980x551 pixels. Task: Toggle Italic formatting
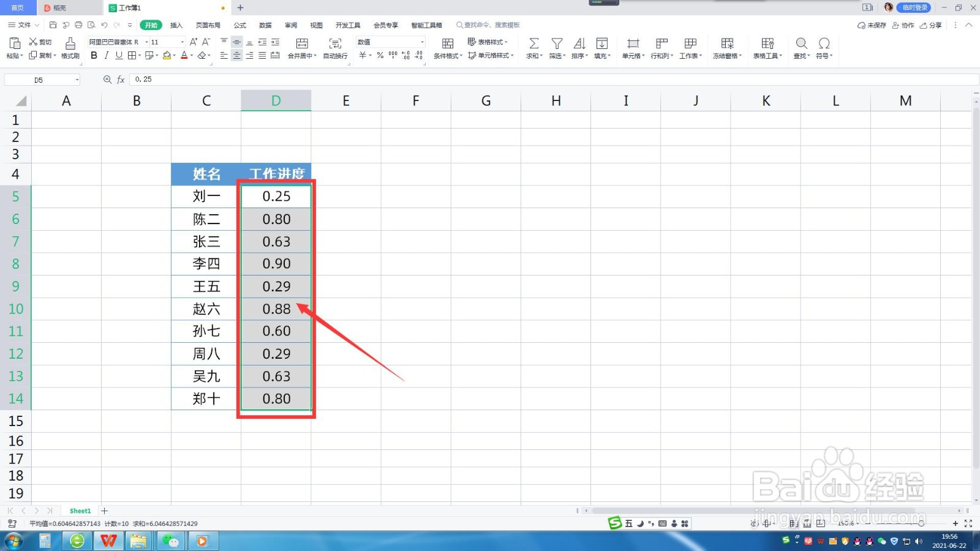tap(106, 55)
